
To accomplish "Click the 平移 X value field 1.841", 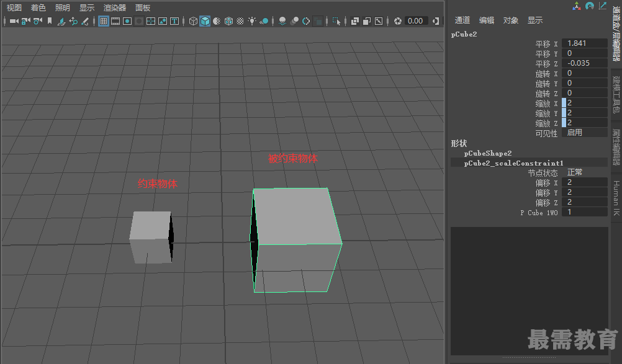I will pyautogui.click(x=584, y=43).
